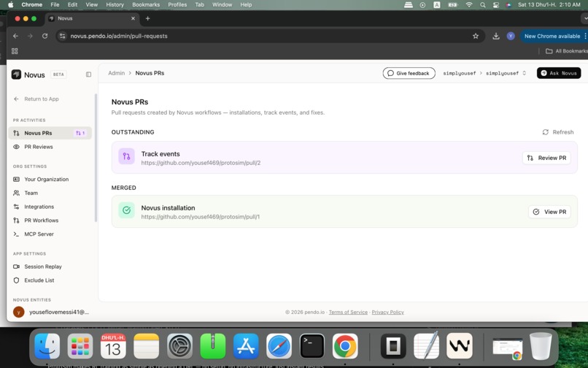588x368 pixels.
Task: Open Launchpad from the Dock
Action: coord(80,346)
